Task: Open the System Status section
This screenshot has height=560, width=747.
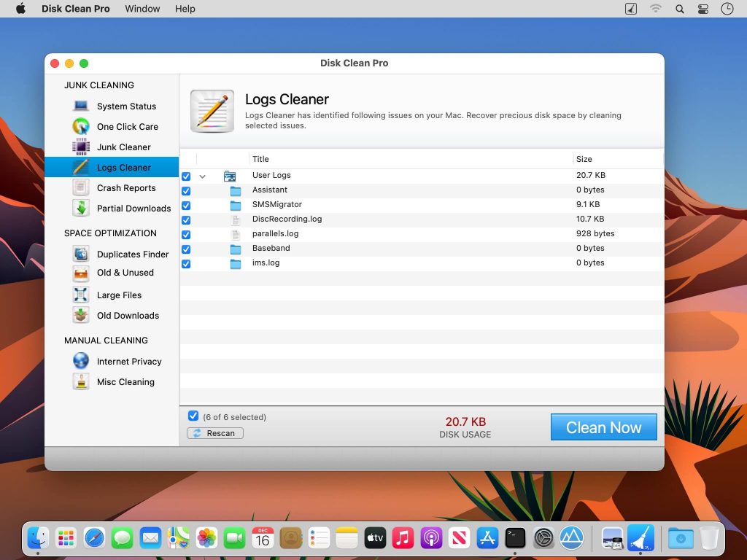Action: pyautogui.click(x=126, y=106)
